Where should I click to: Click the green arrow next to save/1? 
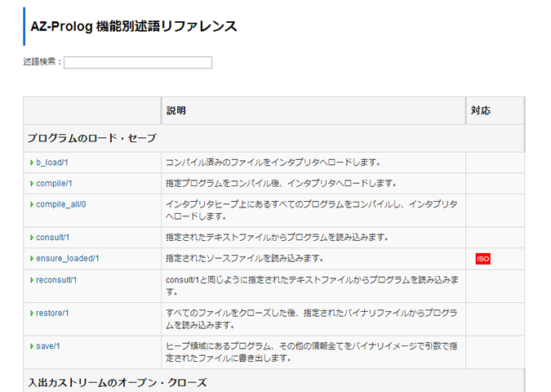[x=32, y=346]
